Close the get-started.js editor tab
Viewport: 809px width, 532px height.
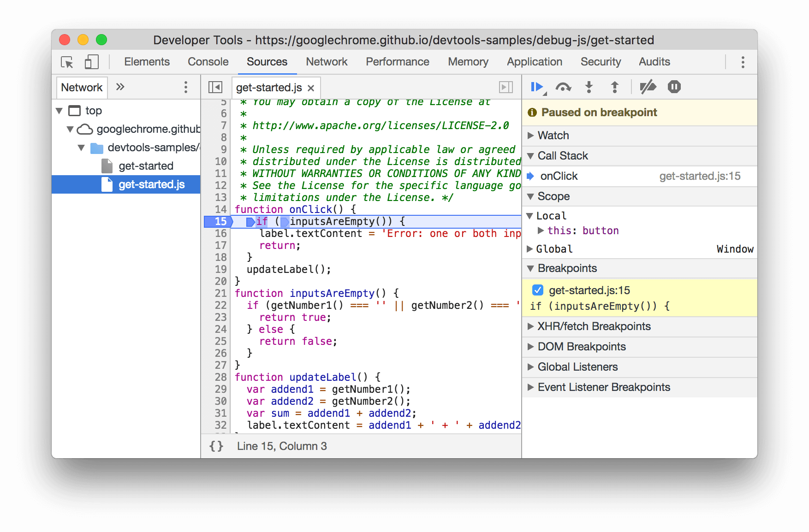tap(310, 87)
